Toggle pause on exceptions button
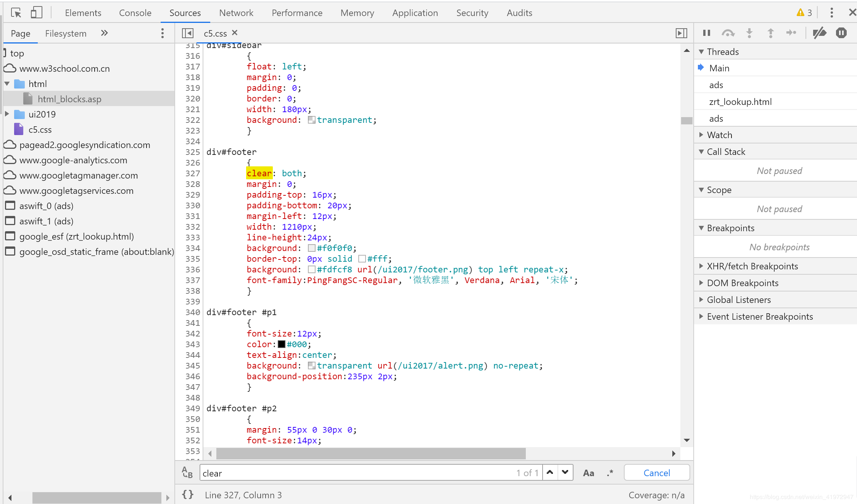 click(841, 33)
